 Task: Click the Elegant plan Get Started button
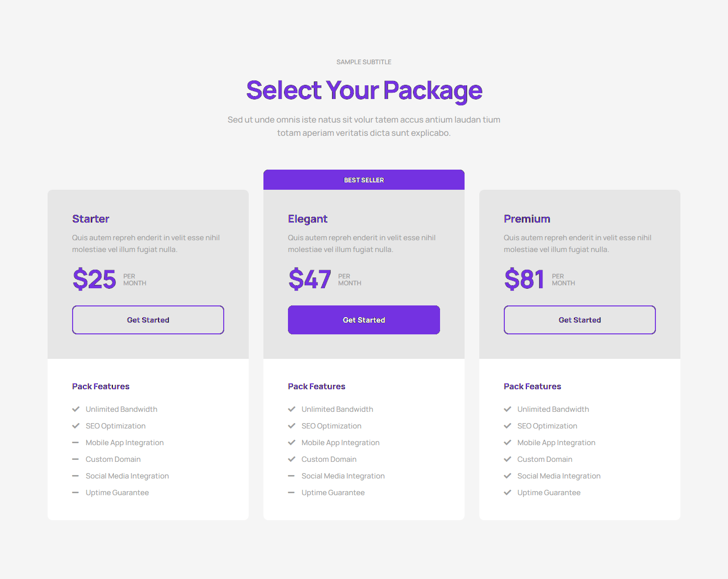[364, 320]
